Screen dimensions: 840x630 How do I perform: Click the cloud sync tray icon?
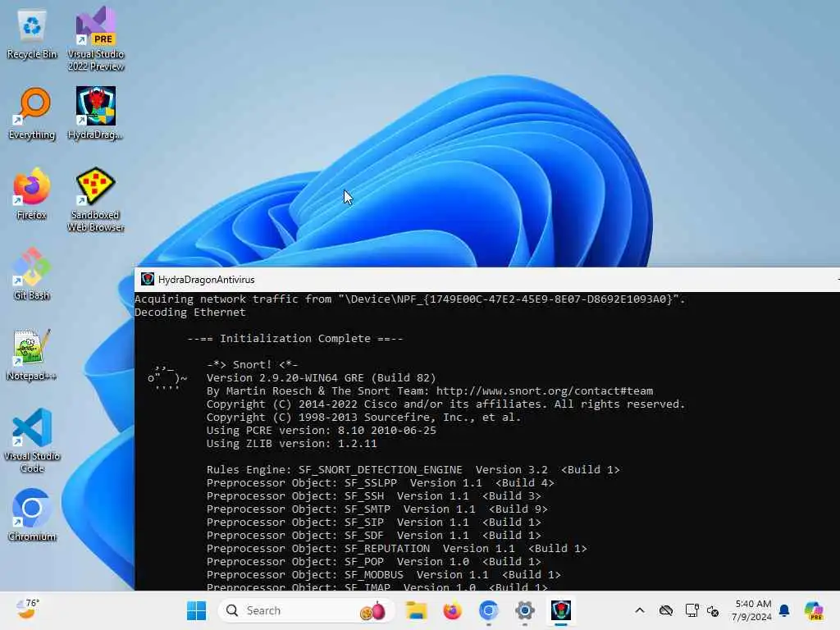666,610
